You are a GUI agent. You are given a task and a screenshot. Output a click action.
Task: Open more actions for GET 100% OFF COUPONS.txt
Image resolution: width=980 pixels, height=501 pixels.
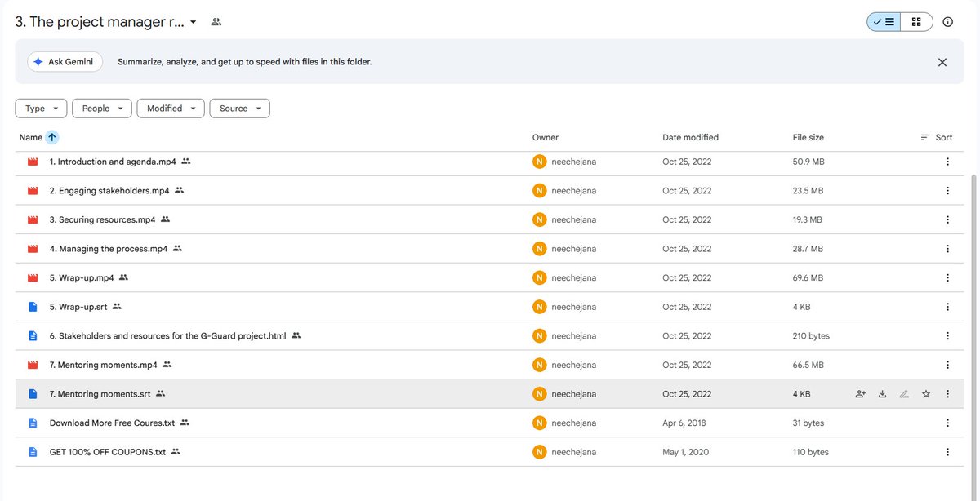(x=947, y=452)
